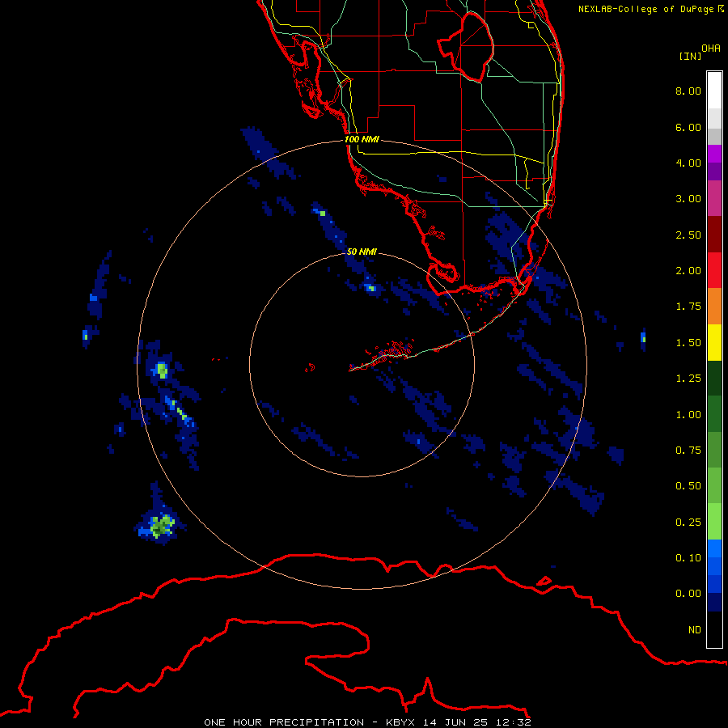Pick the black ND swatch at legend bottom
Viewport: 728px width, 728px height.
pyautogui.click(x=714, y=629)
